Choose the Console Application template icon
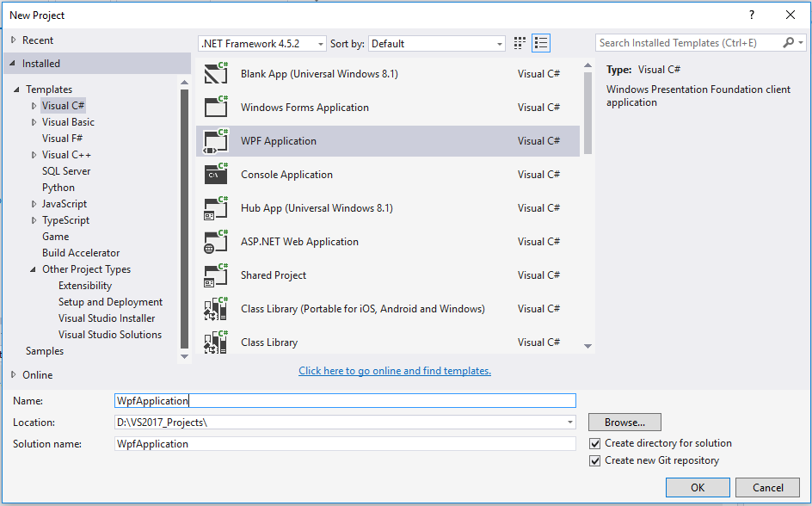 point(215,175)
